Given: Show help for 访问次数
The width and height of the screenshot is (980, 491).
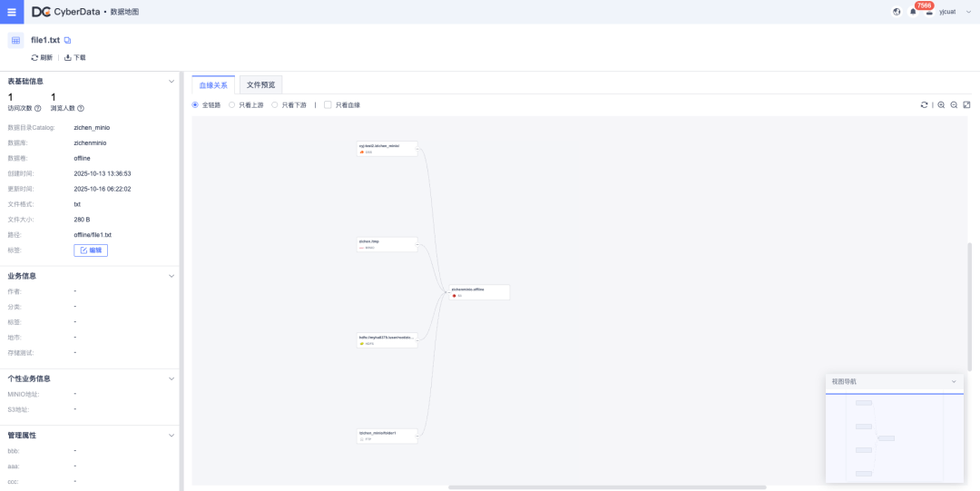Looking at the screenshot, I should [37, 108].
